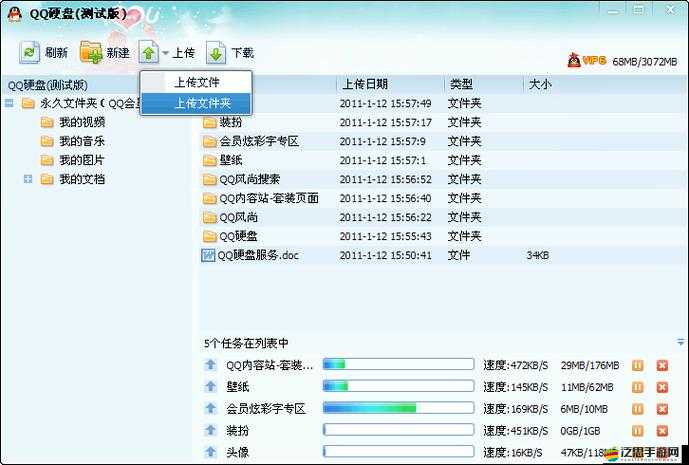Click date 2011-1-12 15:57:49 in first row
Viewport: 689px width, 465px height.
point(385,103)
